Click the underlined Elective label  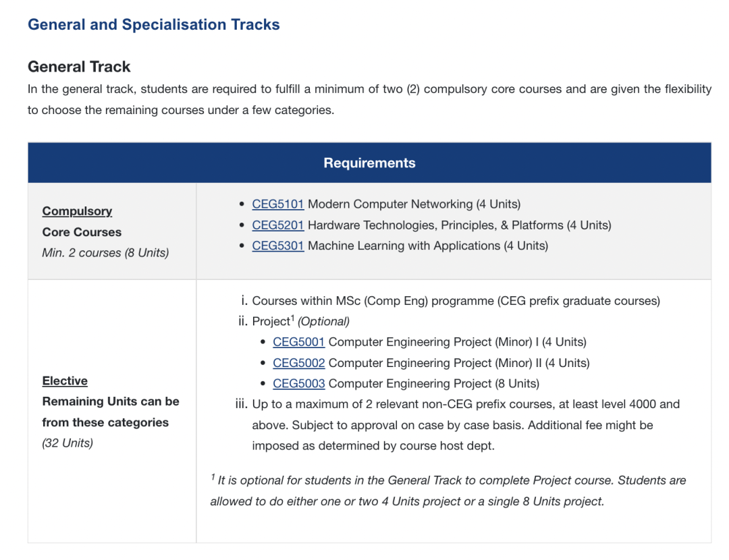[65, 381]
